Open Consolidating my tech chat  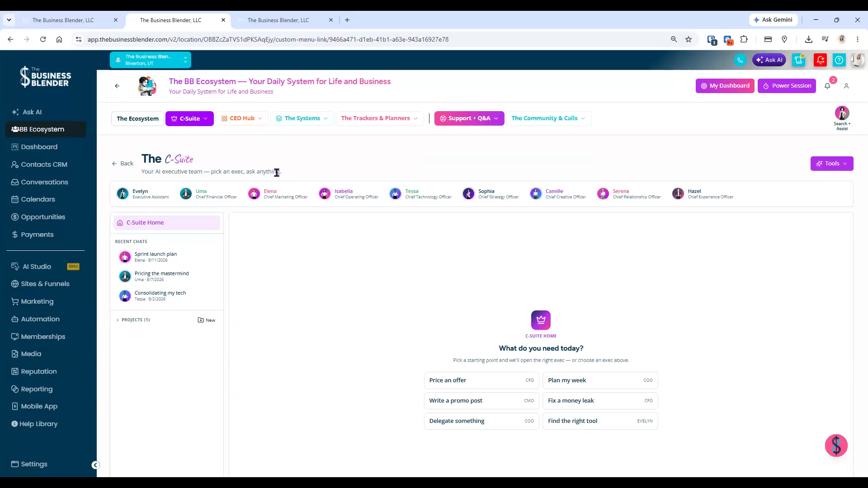click(167, 296)
